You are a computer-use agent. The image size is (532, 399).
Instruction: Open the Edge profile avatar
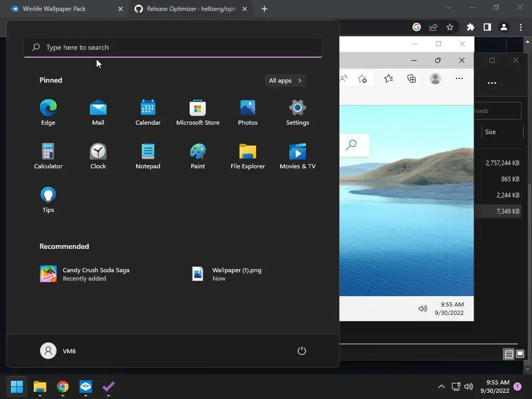click(435, 79)
